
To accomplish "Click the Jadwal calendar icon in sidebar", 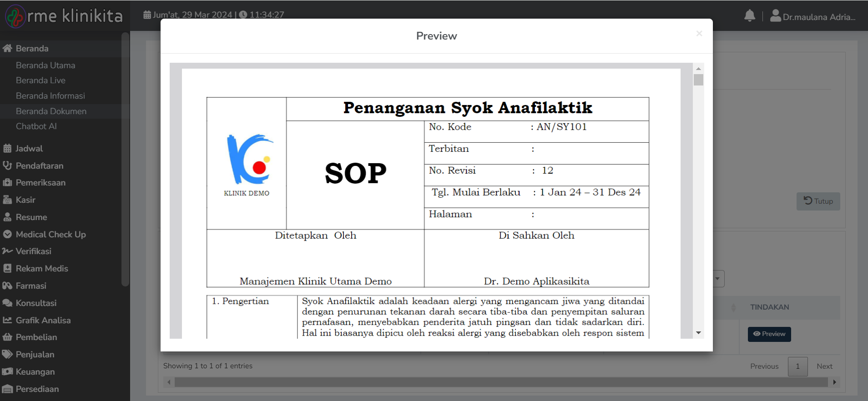I will 7,148.
